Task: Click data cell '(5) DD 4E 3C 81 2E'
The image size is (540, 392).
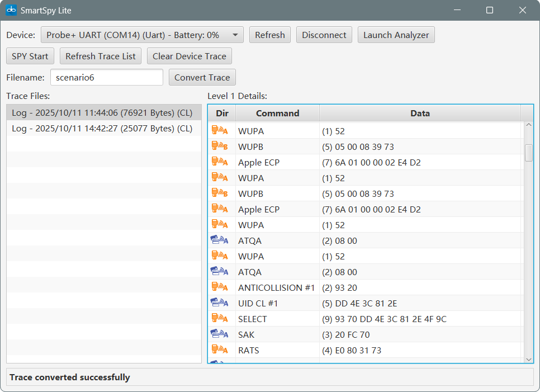Action: pyautogui.click(x=420, y=303)
